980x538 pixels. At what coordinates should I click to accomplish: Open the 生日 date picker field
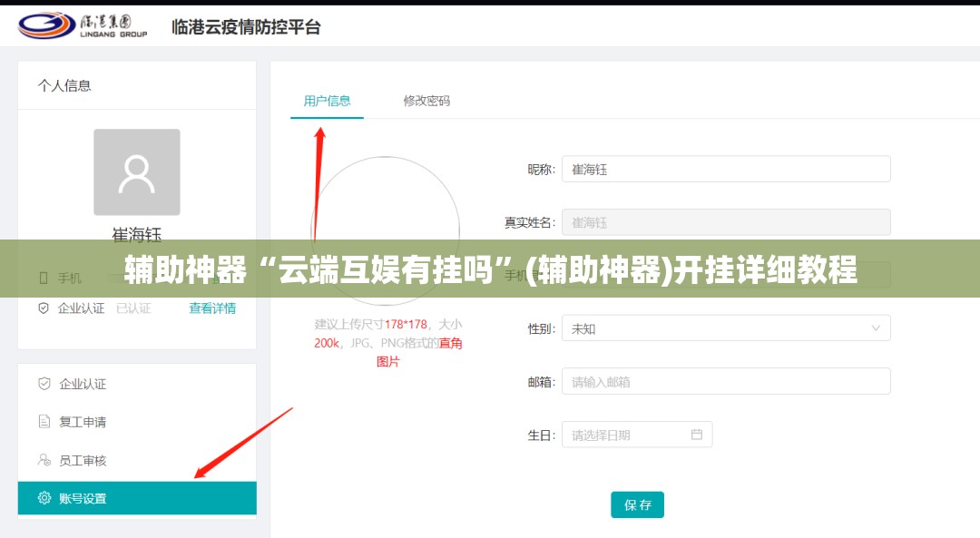tap(637, 435)
